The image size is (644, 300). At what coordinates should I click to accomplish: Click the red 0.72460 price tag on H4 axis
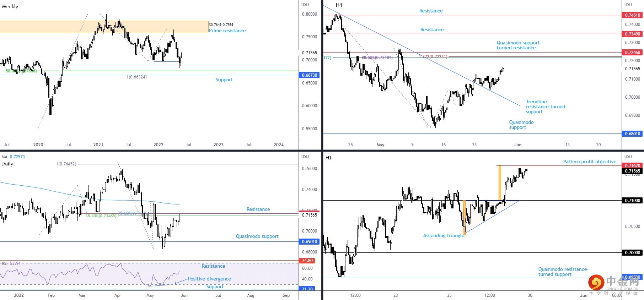point(633,53)
